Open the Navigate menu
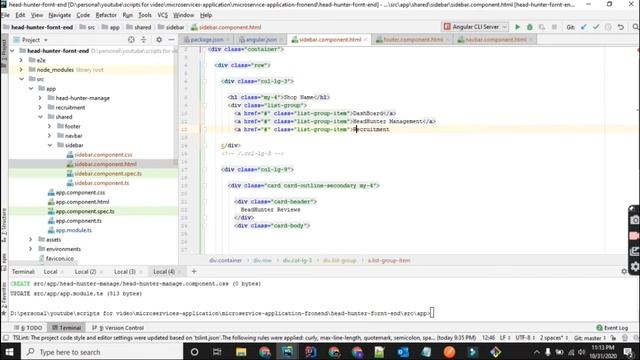Screen dimensions: 640x360 coord(60,15)
